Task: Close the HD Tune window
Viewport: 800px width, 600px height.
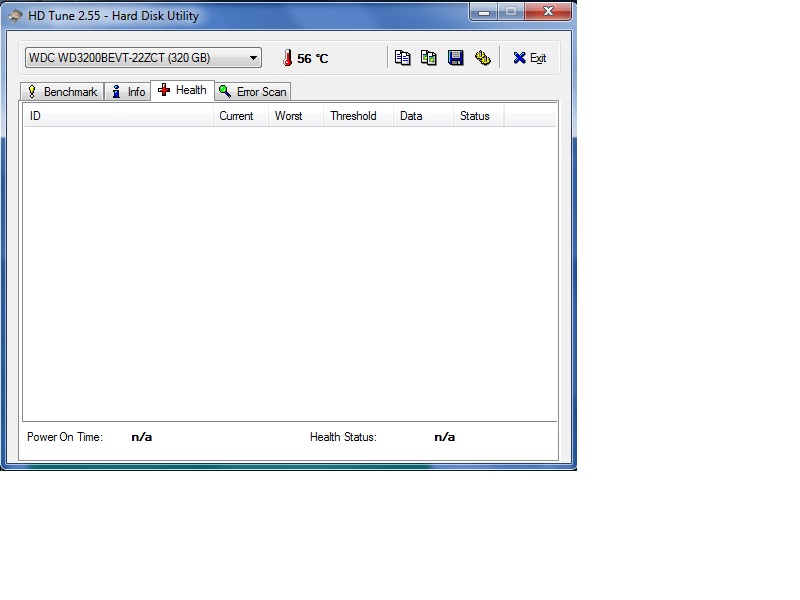Action: 548,11
